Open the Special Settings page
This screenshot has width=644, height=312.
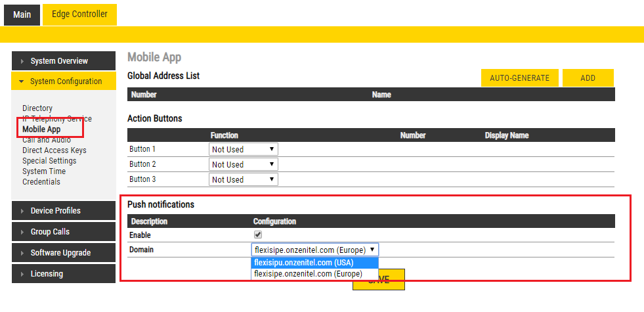tap(49, 161)
